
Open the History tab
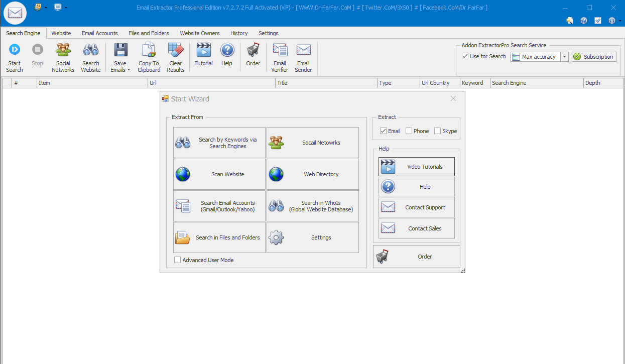pyautogui.click(x=239, y=33)
